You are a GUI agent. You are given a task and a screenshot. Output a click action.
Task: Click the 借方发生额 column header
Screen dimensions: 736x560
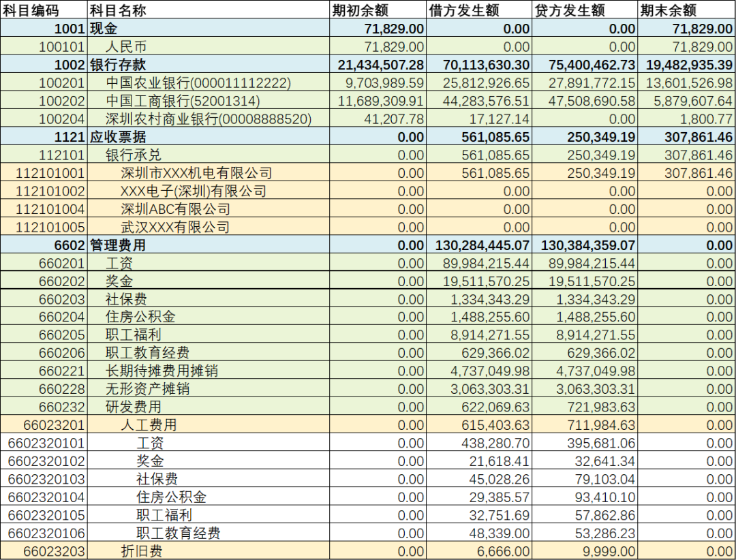click(x=479, y=10)
